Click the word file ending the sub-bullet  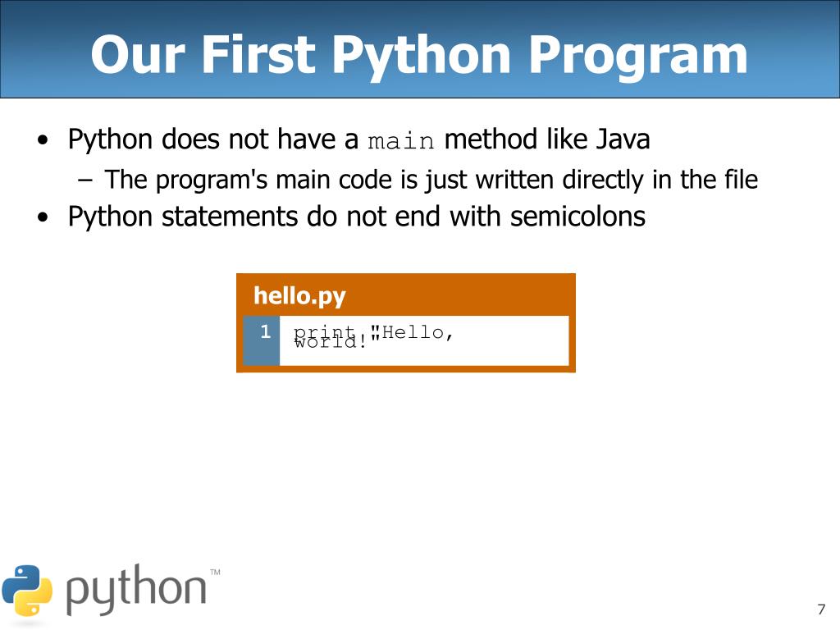pyautogui.click(x=742, y=180)
